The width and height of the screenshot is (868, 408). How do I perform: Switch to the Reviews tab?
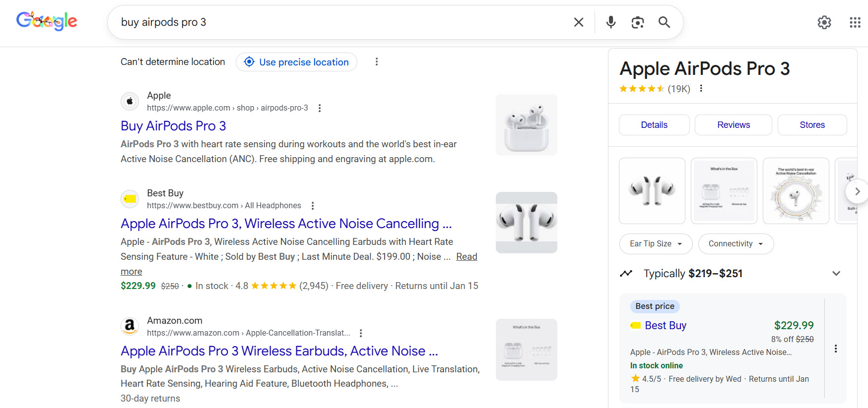pyautogui.click(x=734, y=125)
